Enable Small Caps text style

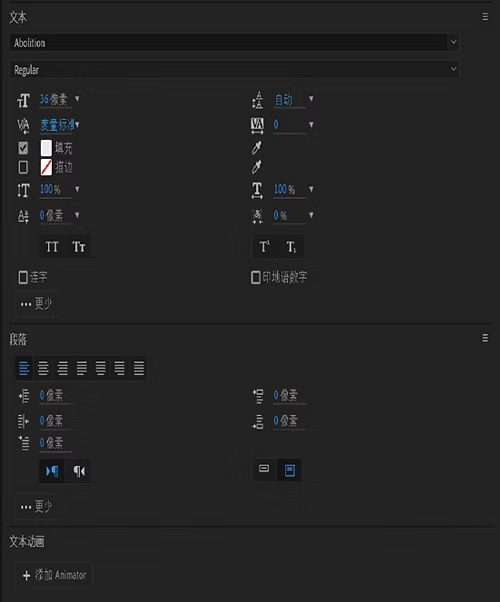click(x=79, y=246)
